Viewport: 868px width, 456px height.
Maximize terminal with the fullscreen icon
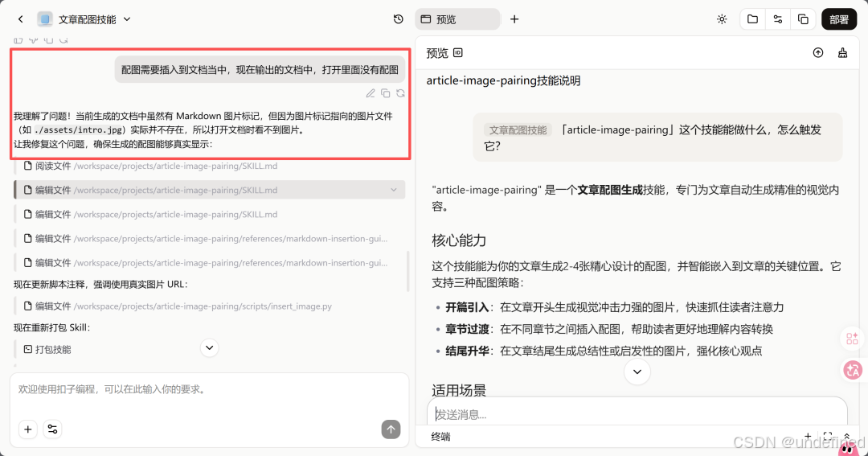pos(828,437)
